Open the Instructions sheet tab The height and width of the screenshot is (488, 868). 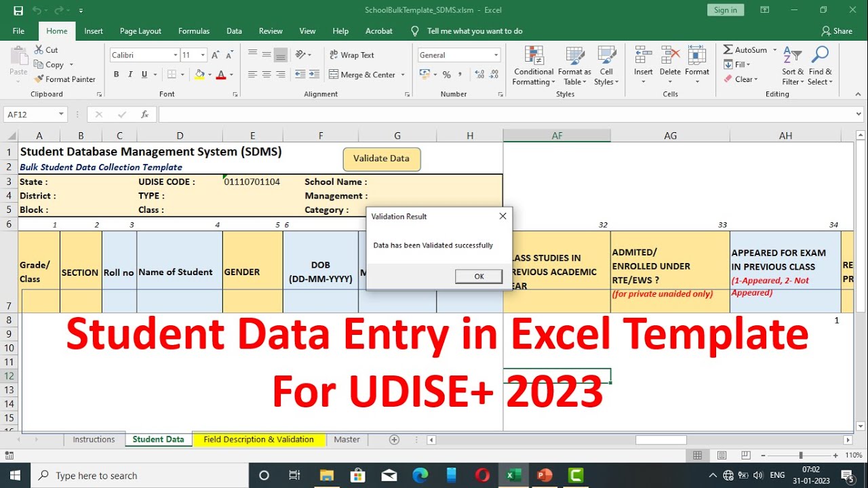tap(94, 439)
